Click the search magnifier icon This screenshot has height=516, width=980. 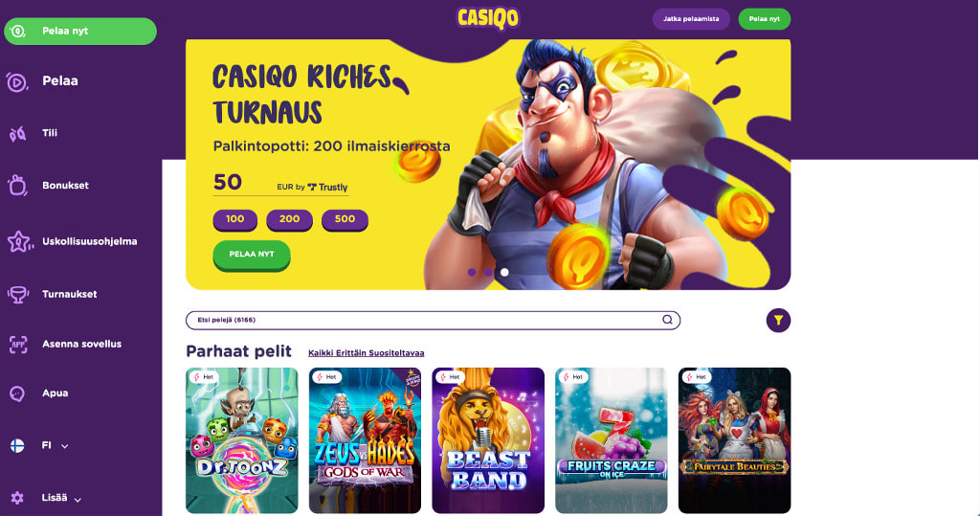pos(667,320)
